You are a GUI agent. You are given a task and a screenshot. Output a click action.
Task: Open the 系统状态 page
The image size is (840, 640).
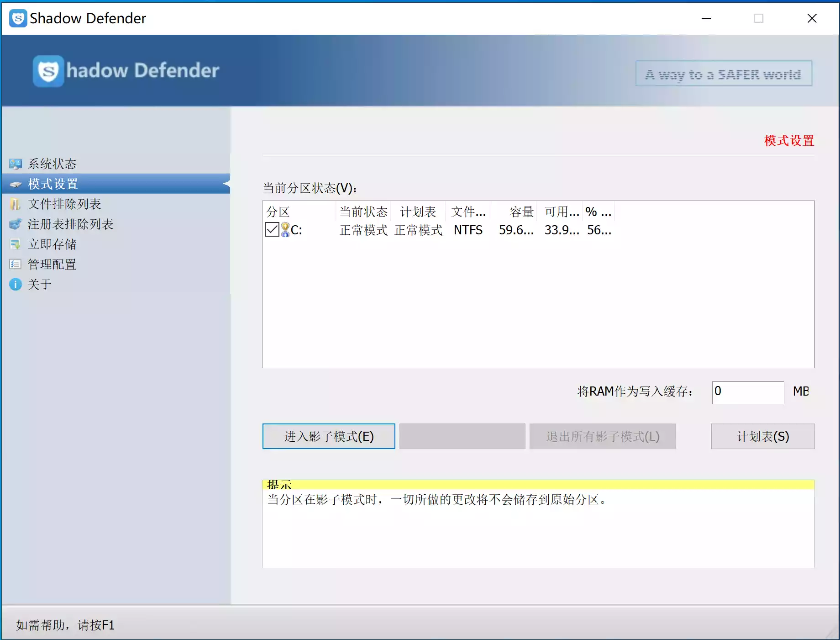point(52,164)
